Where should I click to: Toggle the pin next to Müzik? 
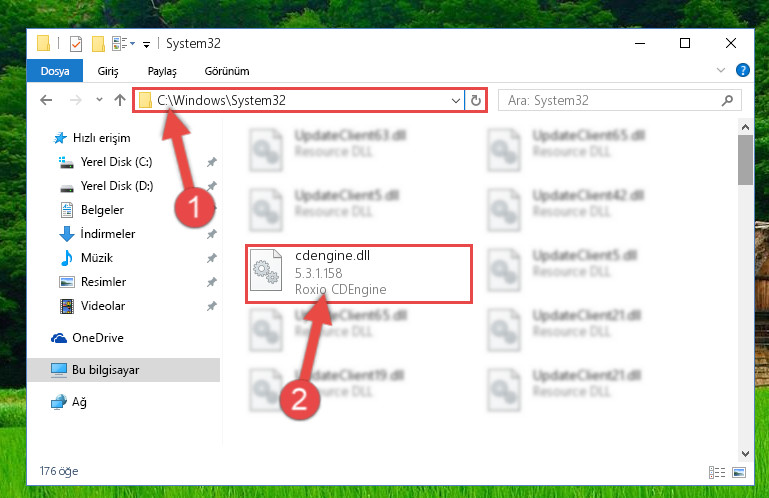point(211,258)
